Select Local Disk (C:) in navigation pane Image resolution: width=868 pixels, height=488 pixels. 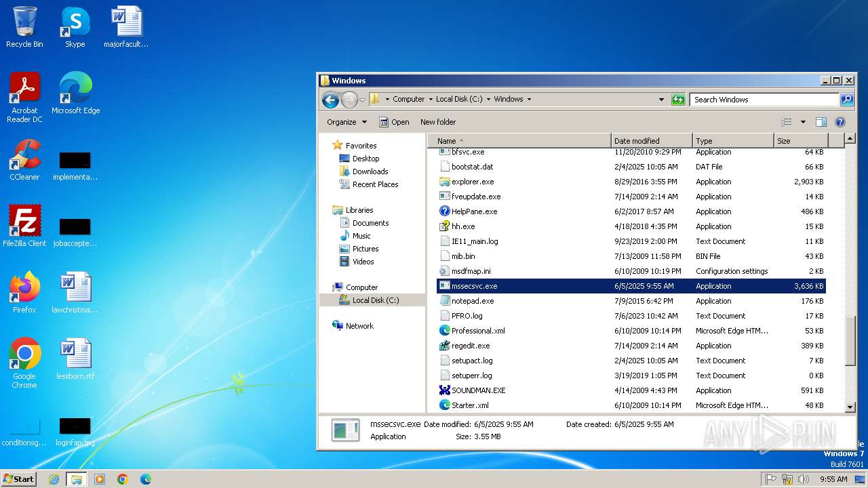375,300
